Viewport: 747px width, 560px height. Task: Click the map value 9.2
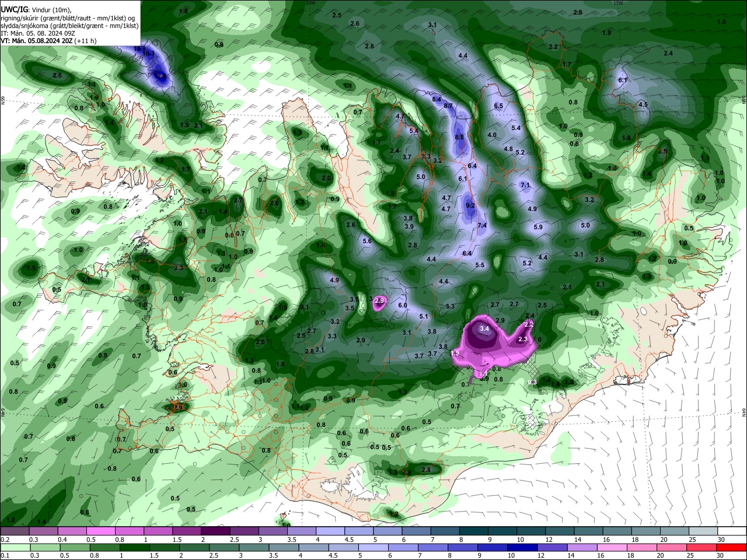(x=470, y=205)
